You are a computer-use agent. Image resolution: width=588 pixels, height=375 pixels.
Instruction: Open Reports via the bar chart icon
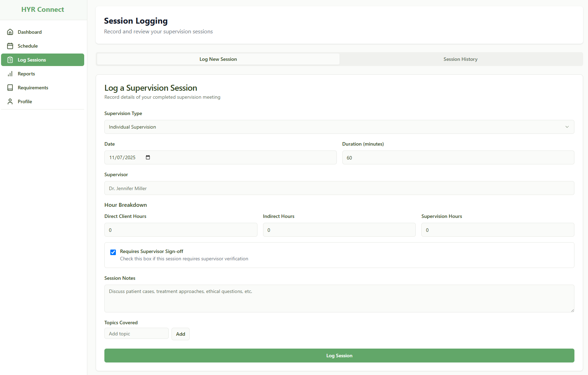pos(10,73)
